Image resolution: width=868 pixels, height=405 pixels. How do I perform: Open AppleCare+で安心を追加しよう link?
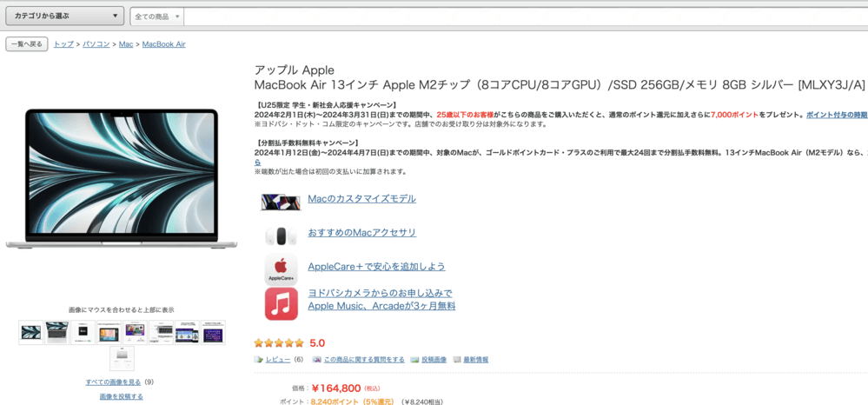[376, 267]
